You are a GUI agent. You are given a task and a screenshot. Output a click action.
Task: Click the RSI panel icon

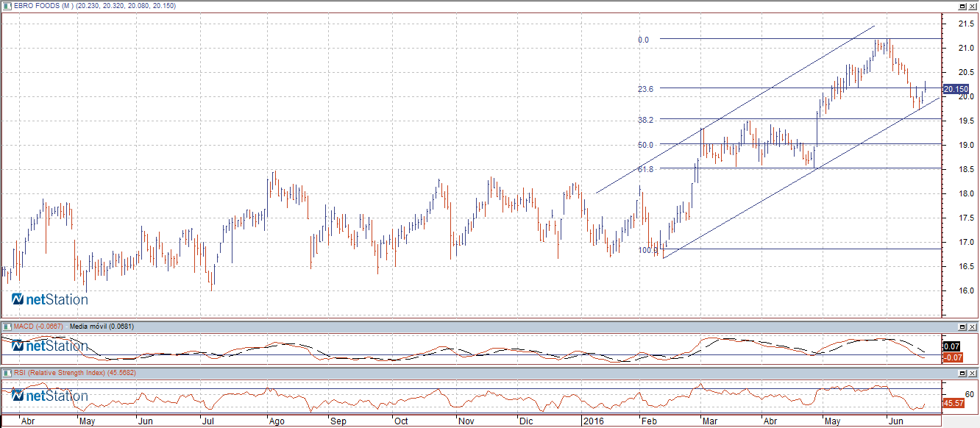[7, 373]
